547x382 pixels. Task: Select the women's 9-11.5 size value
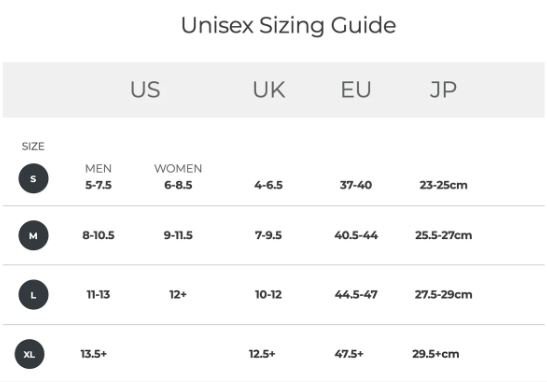tap(178, 235)
